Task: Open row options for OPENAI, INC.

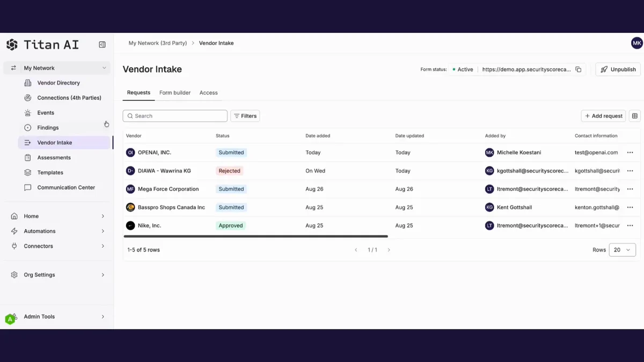Action: 630,153
